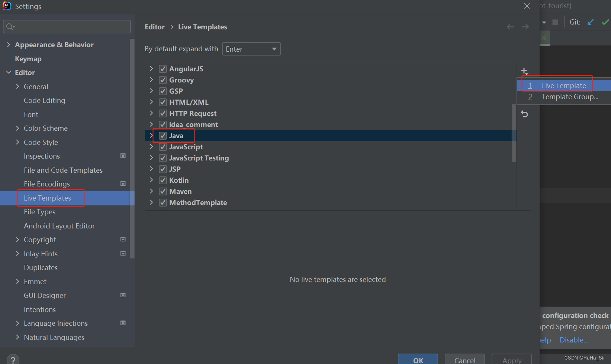The image size is (611, 364).
Task: Click the templates list vertical scrollbar
Action: pyautogui.click(x=514, y=133)
